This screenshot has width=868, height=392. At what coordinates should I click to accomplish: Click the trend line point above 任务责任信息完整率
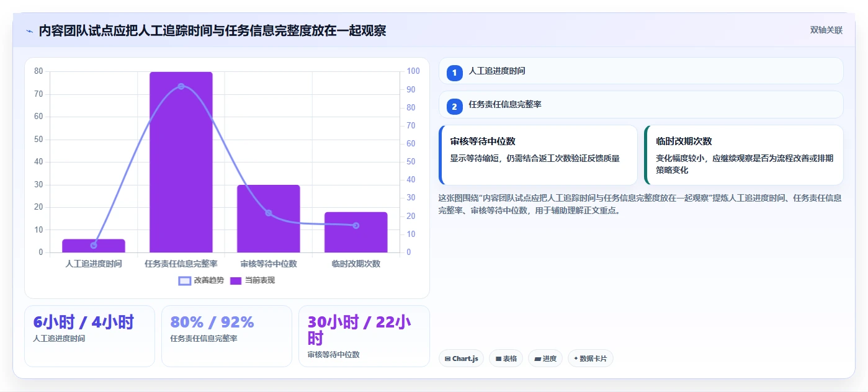(x=181, y=86)
